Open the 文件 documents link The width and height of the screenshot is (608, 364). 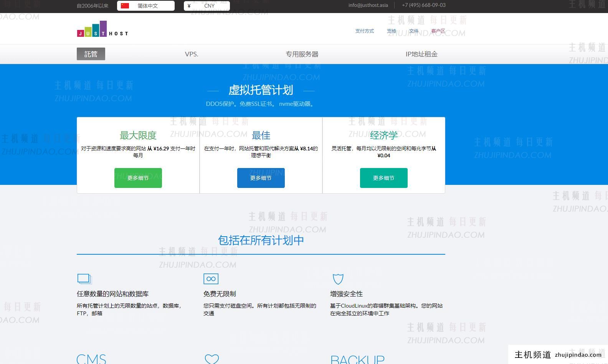click(x=414, y=31)
